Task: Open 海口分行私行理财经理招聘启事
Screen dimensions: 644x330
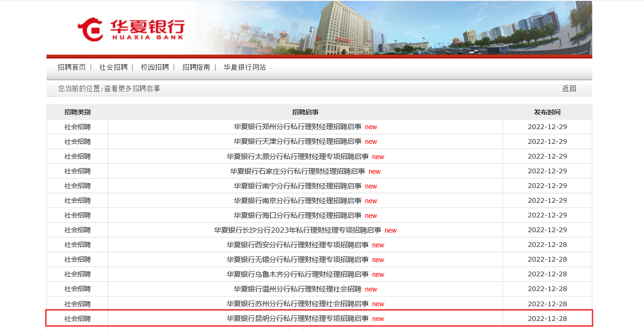Action: tap(298, 215)
